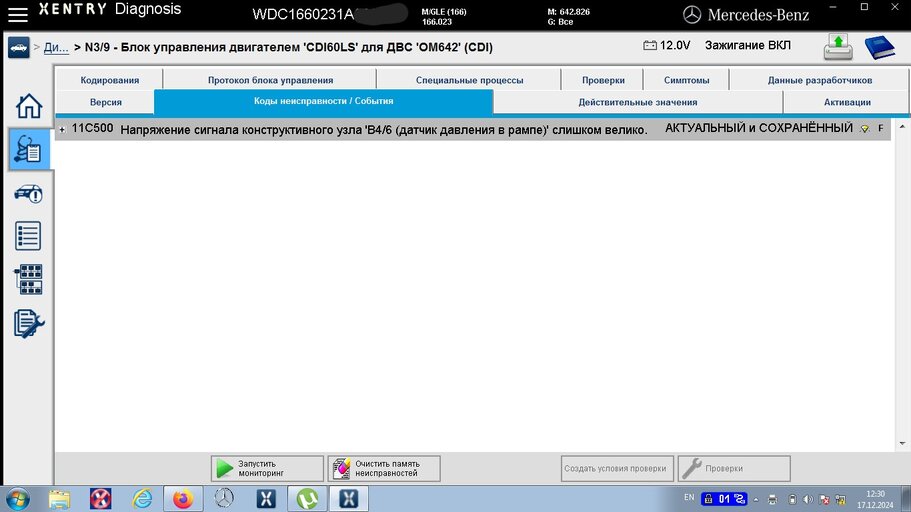Viewport: 911px width, 512px height.
Task: Go to the Home screen icon
Action: tap(28, 106)
